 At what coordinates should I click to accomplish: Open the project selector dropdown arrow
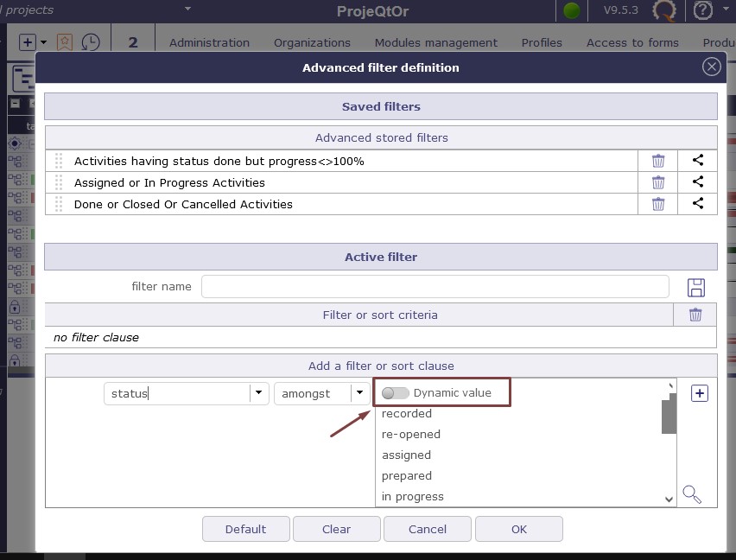click(x=188, y=10)
